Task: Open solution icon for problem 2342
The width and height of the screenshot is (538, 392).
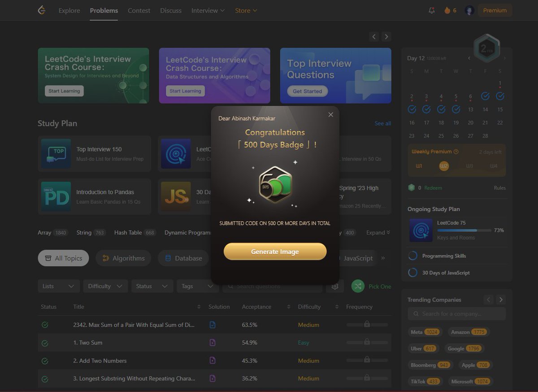Action: 213,325
